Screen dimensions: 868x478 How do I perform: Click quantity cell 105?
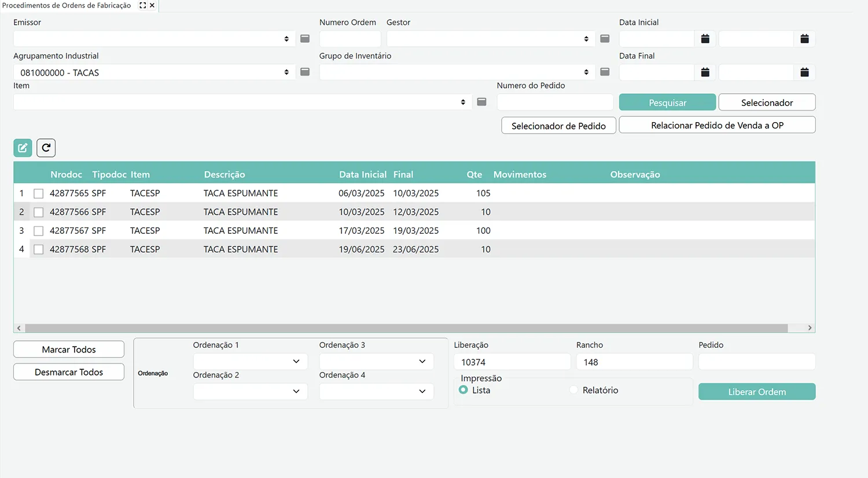483,193
